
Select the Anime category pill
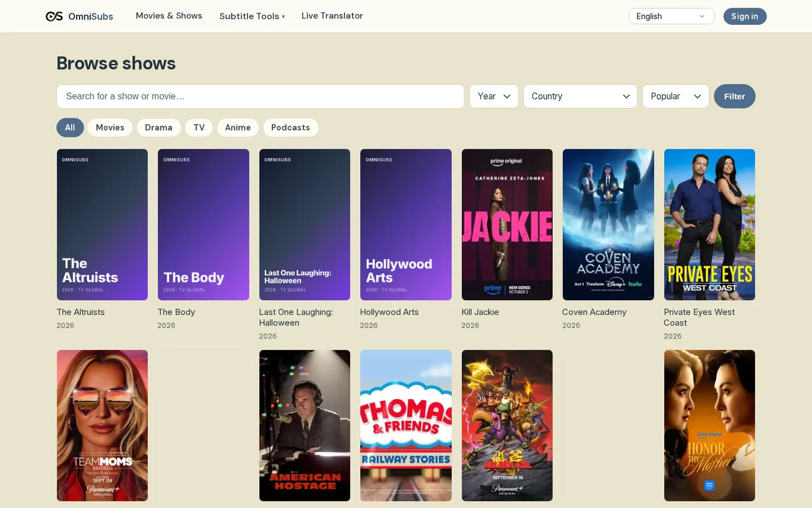[238, 128]
